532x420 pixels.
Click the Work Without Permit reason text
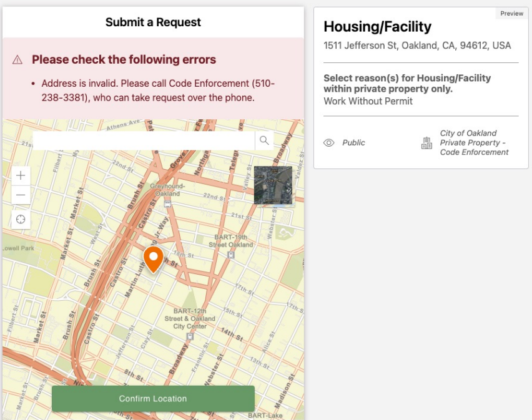368,101
